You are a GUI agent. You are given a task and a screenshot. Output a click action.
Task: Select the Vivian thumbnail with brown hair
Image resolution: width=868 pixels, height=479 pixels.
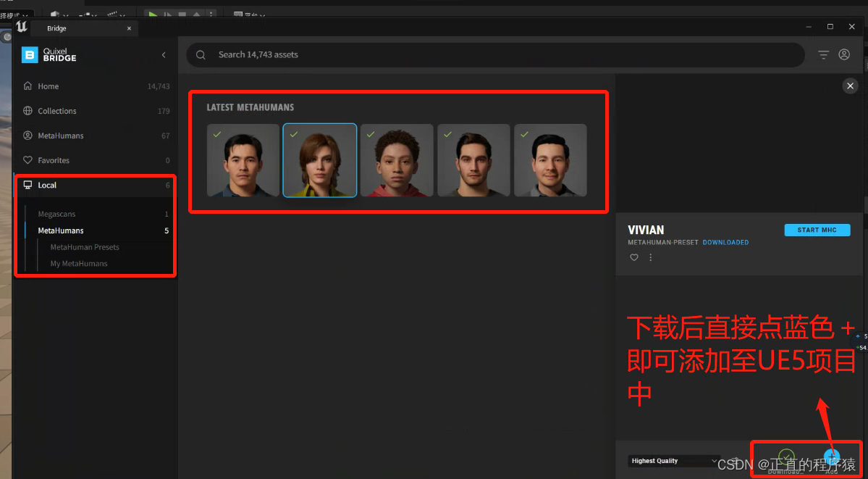[320, 160]
